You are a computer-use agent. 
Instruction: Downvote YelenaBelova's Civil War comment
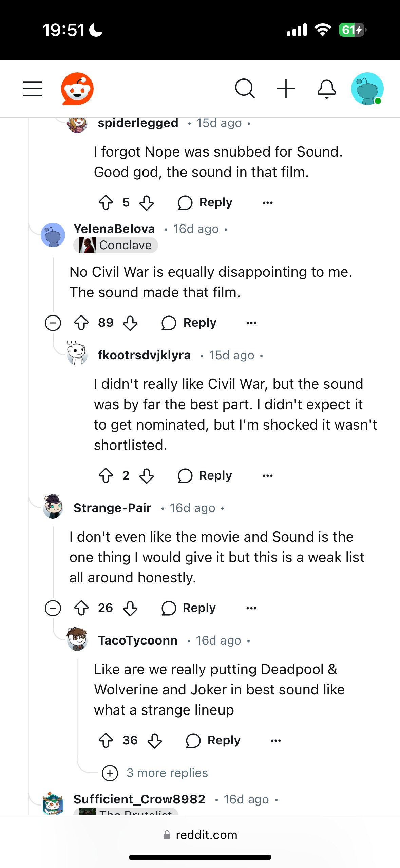[x=130, y=323]
